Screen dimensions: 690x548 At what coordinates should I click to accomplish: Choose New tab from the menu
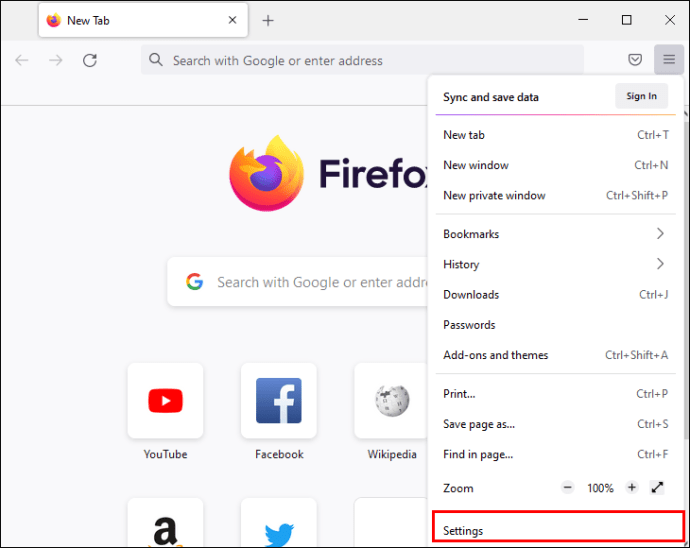point(555,135)
